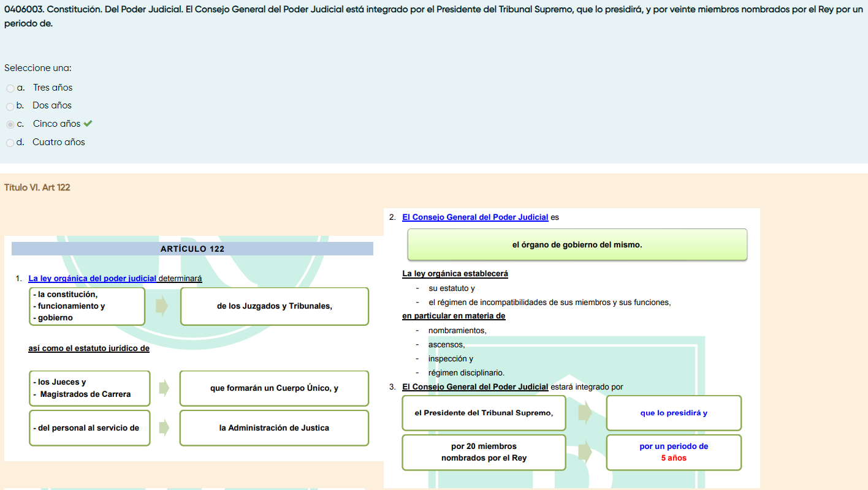This screenshot has height=490, width=868.
Task: Select radio option c. Cinco años
Action: tap(10, 124)
